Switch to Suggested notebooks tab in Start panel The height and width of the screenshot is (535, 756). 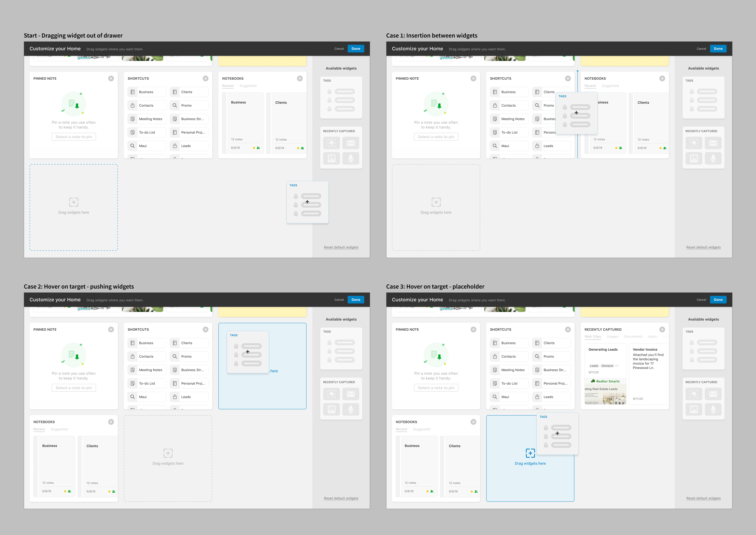tap(248, 86)
